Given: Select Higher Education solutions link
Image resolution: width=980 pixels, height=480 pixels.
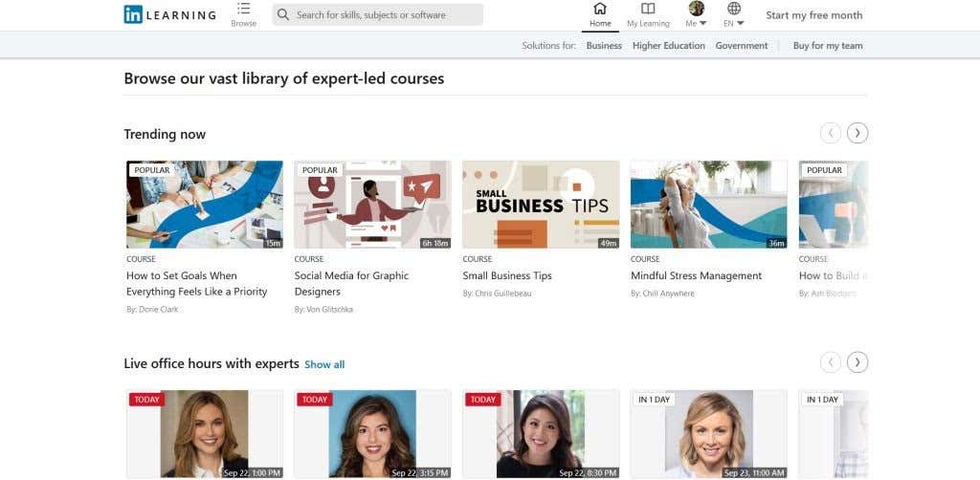Looking at the screenshot, I should pos(668,46).
